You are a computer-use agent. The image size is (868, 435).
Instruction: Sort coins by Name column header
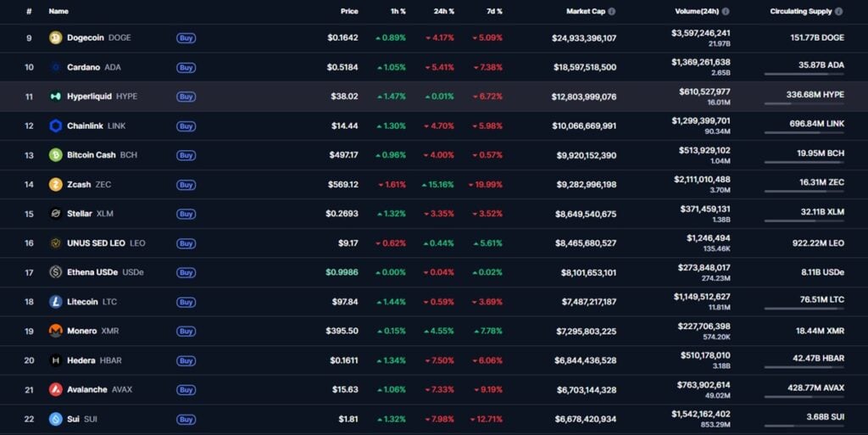point(58,12)
